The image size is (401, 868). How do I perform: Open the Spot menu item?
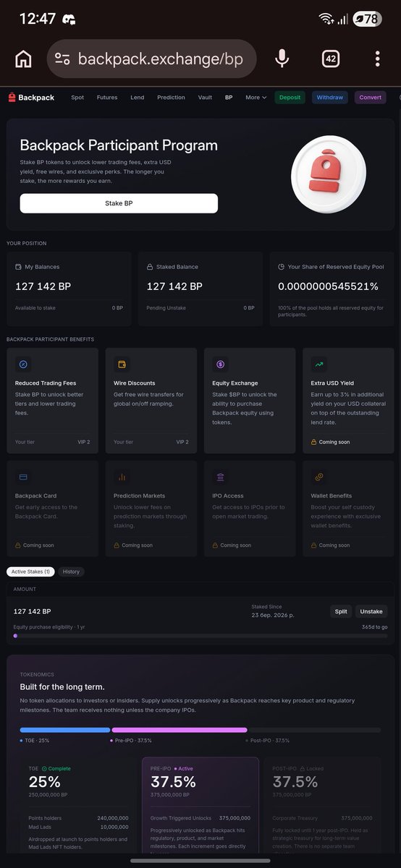point(77,98)
